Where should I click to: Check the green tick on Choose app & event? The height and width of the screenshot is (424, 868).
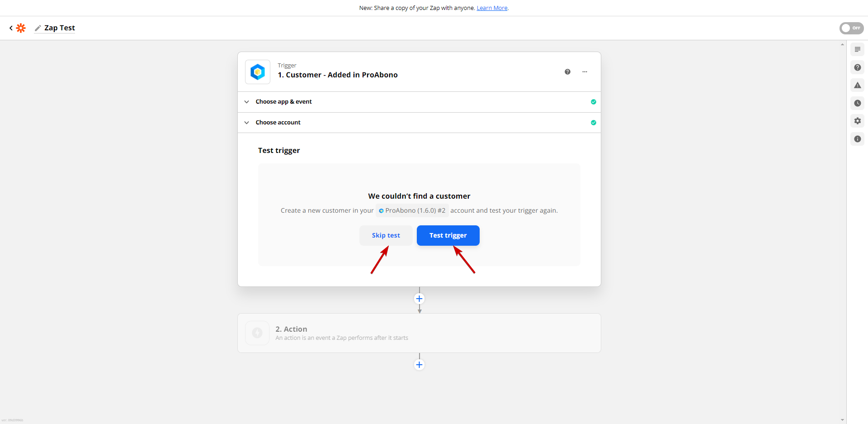pyautogui.click(x=593, y=102)
